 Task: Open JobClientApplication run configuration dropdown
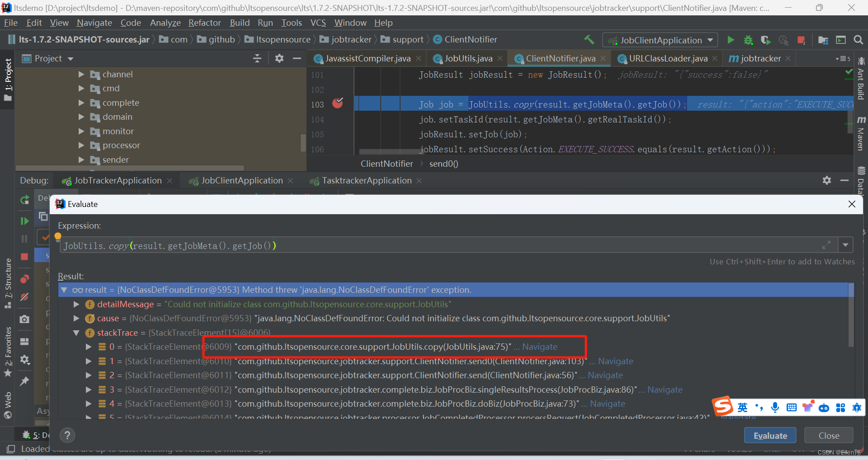coord(660,40)
